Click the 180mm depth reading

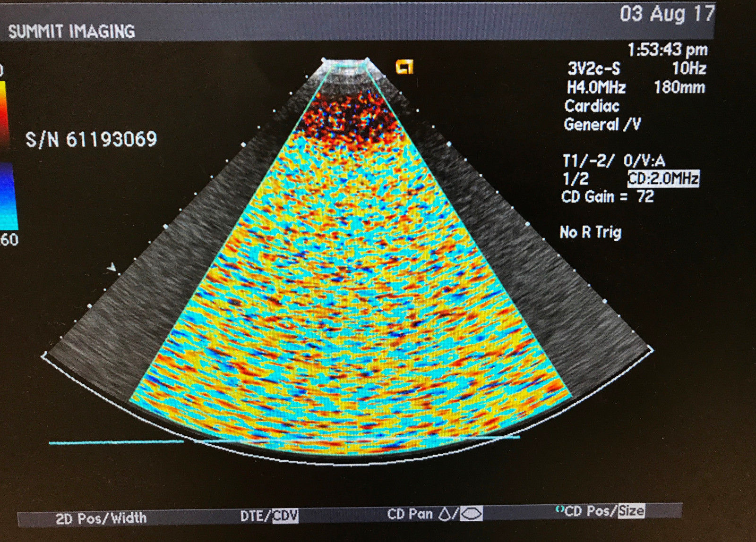click(681, 88)
